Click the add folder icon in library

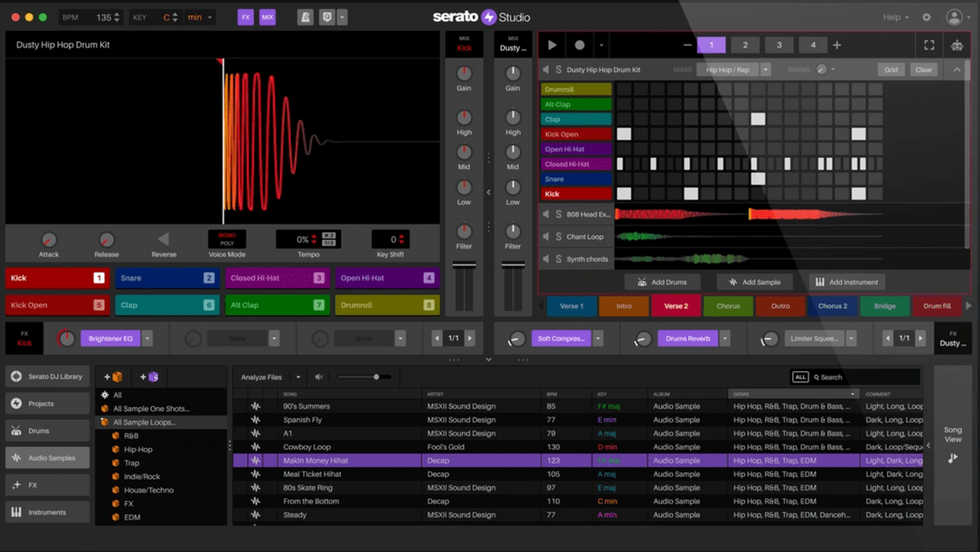(x=114, y=377)
